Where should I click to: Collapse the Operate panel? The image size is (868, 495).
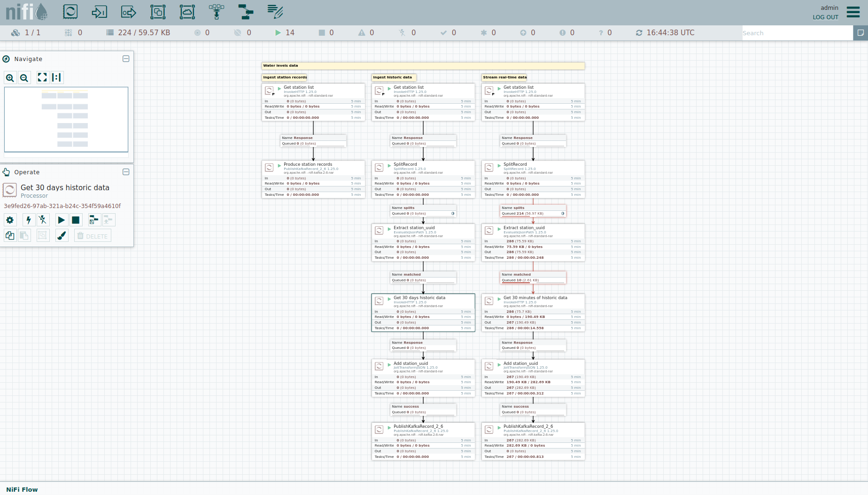[126, 172]
